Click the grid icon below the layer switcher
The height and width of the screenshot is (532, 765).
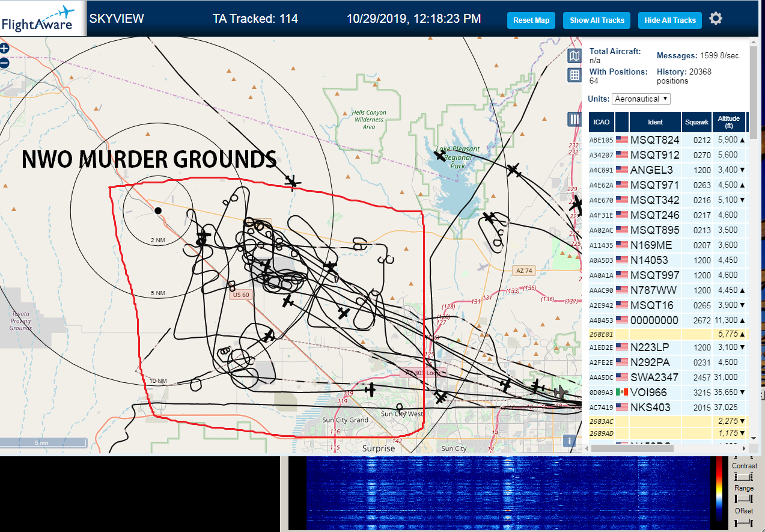[x=575, y=75]
